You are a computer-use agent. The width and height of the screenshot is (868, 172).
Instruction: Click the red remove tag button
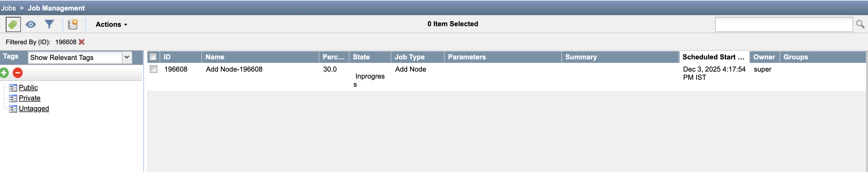(x=17, y=73)
